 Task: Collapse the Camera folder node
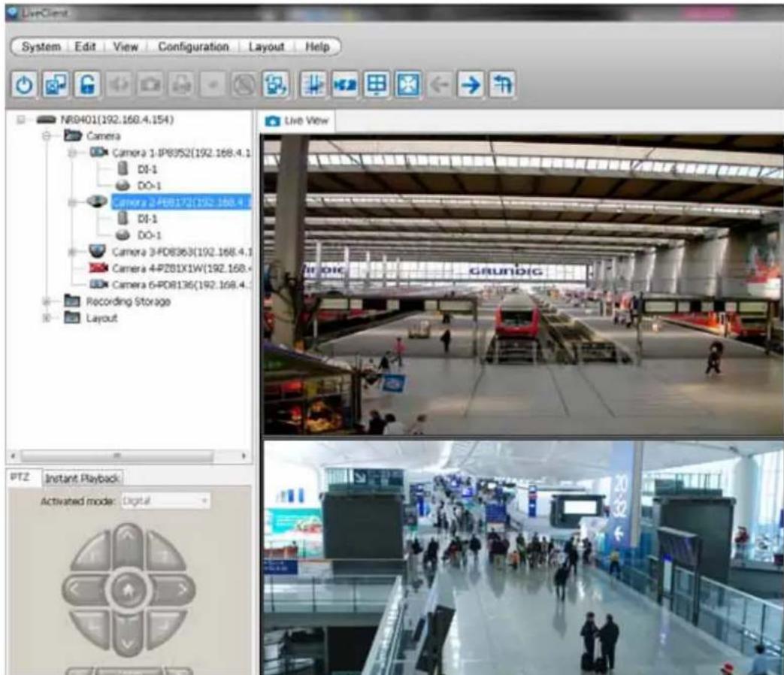(x=47, y=136)
